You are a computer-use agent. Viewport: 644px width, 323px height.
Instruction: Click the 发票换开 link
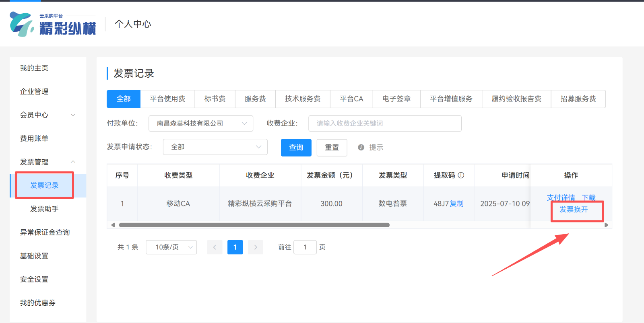click(574, 210)
